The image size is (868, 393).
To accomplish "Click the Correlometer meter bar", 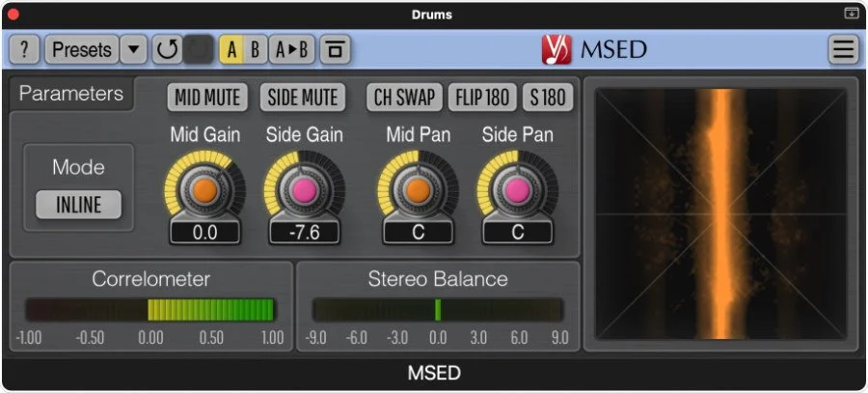I will (150, 310).
